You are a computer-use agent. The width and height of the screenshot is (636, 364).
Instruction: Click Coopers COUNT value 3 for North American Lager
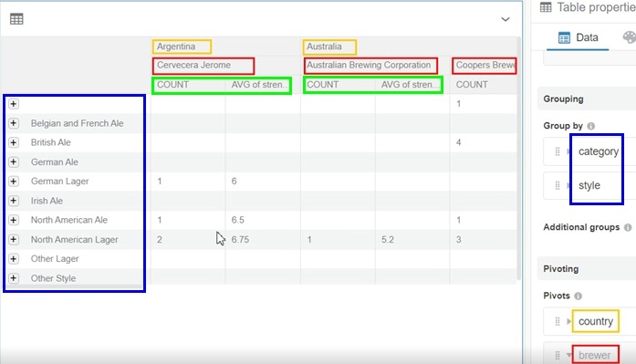(x=458, y=240)
